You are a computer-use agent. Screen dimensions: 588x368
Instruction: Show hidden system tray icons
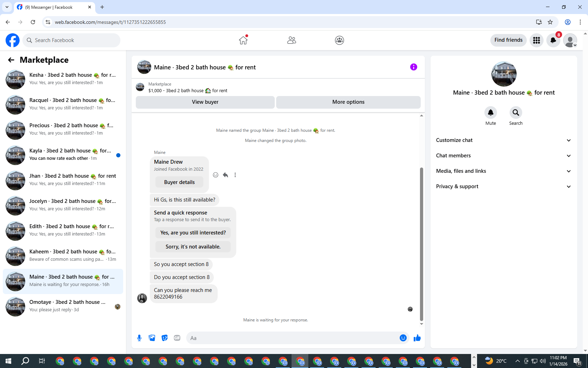click(x=517, y=361)
